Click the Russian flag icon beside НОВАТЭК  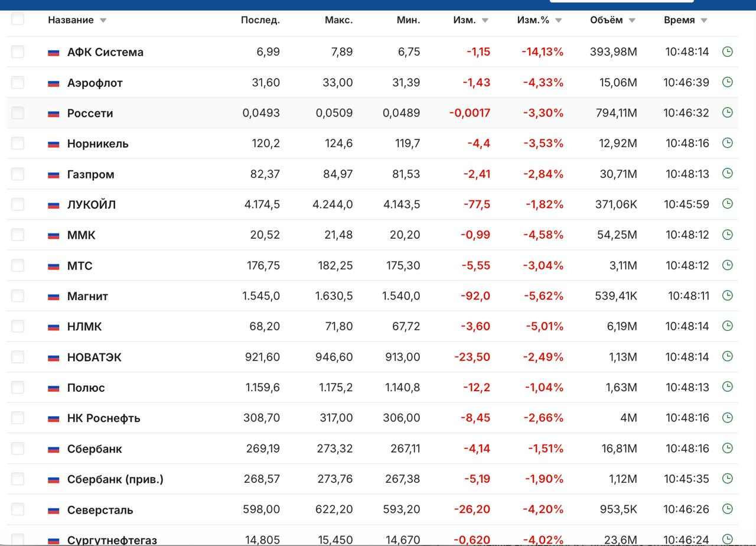pyautogui.click(x=54, y=357)
